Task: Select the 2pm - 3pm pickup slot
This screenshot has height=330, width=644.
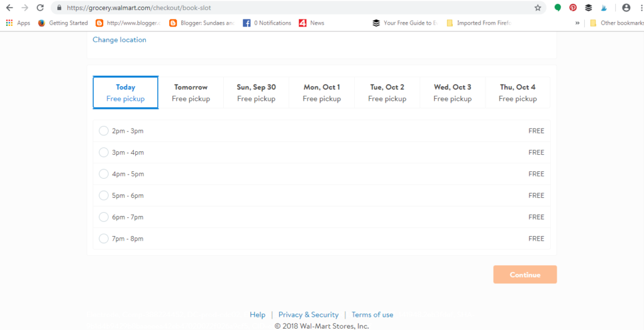Action: 104,131
